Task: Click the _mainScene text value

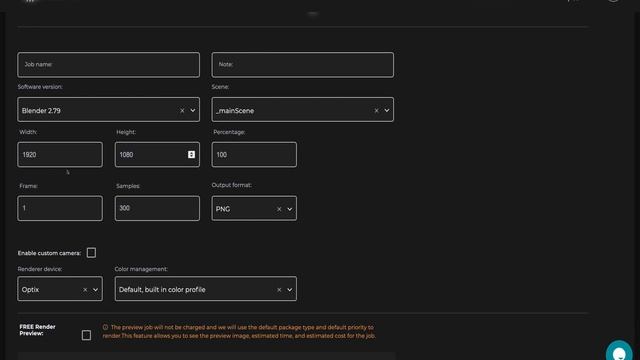Action: (x=235, y=111)
